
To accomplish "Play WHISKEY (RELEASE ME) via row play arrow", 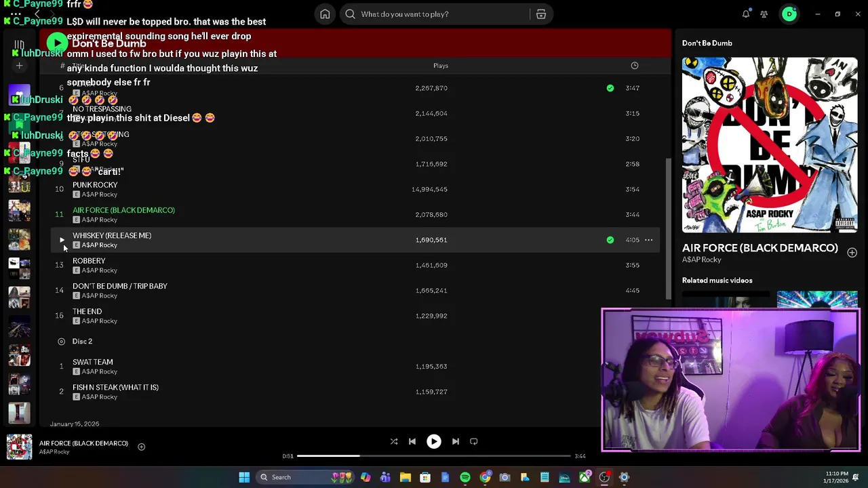I will (x=62, y=240).
